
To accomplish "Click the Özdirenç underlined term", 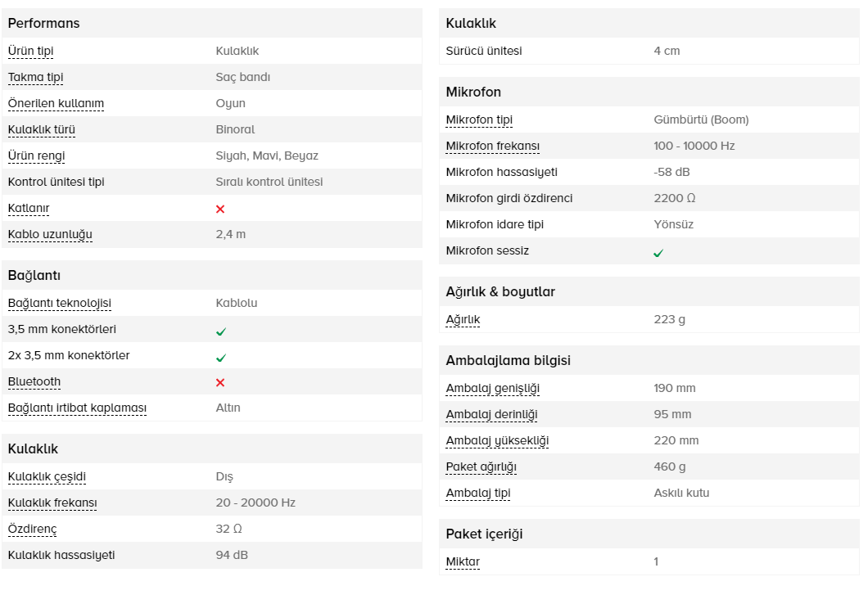I will [x=32, y=529].
